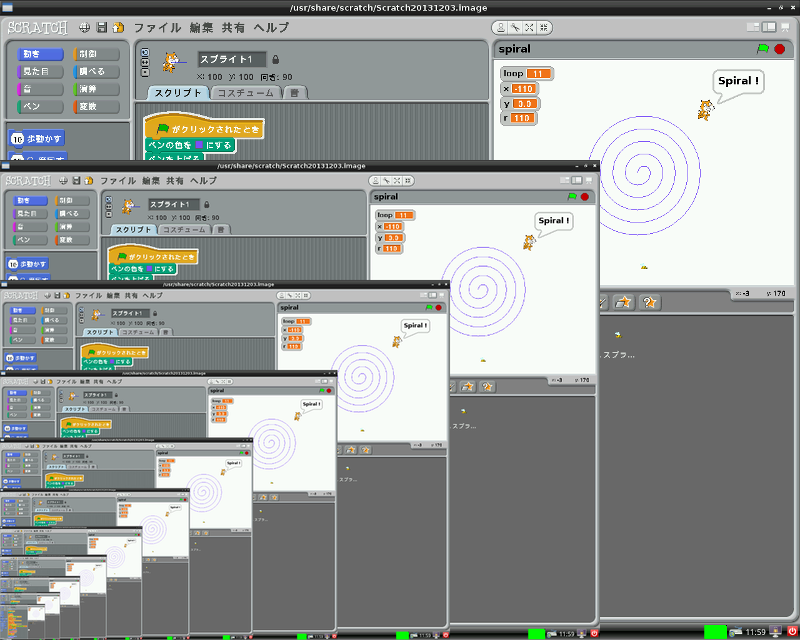Click the red power icon in the taskbar

(x=791, y=632)
